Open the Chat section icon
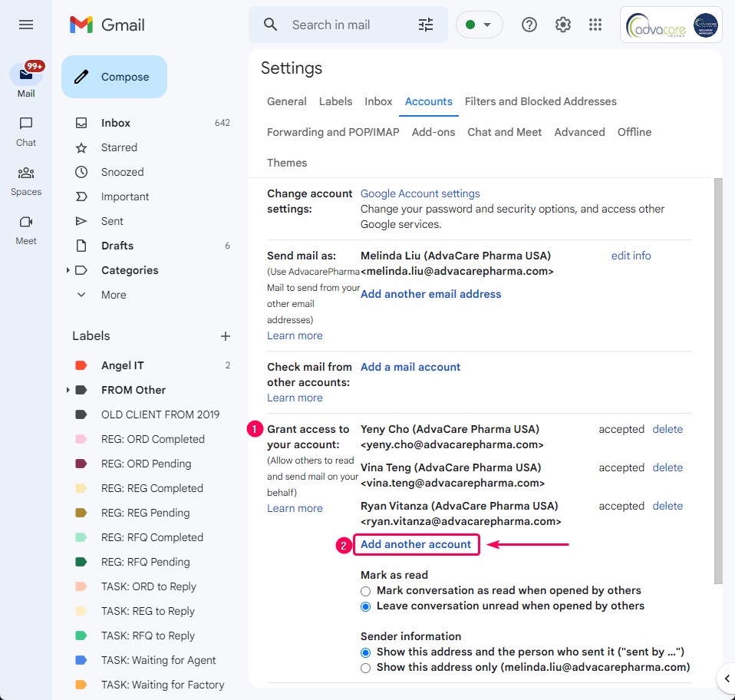The height and width of the screenshot is (700, 735). pyautogui.click(x=26, y=124)
